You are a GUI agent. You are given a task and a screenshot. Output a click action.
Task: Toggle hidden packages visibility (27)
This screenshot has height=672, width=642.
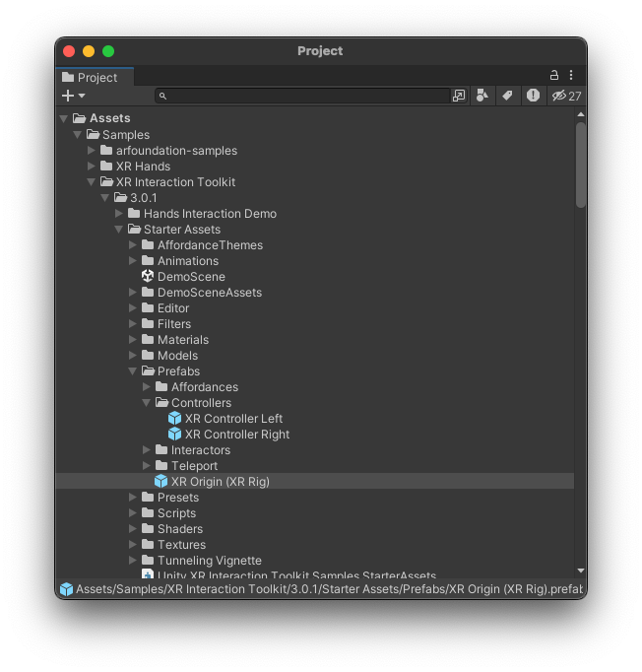[x=566, y=96]
